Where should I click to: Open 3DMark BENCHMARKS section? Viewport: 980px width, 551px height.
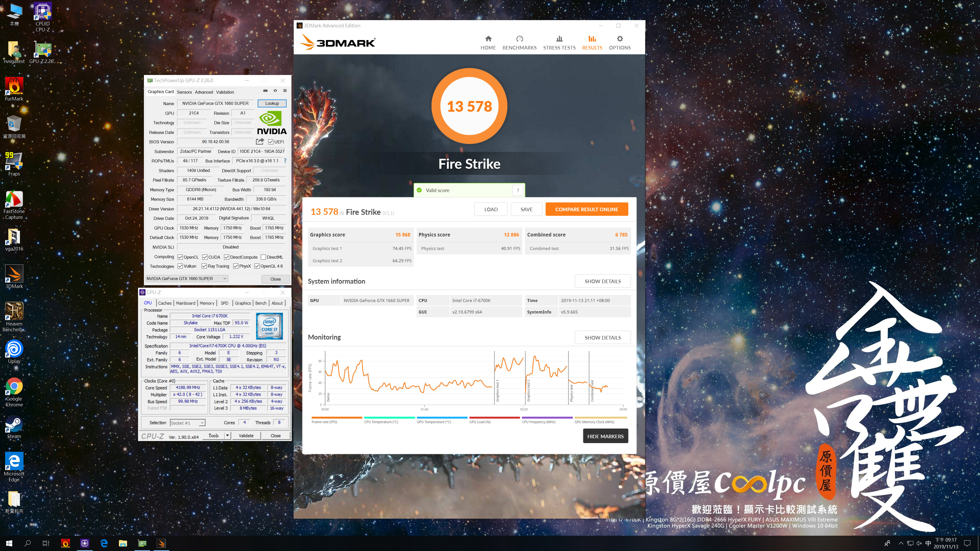click(x=519, y=43)
